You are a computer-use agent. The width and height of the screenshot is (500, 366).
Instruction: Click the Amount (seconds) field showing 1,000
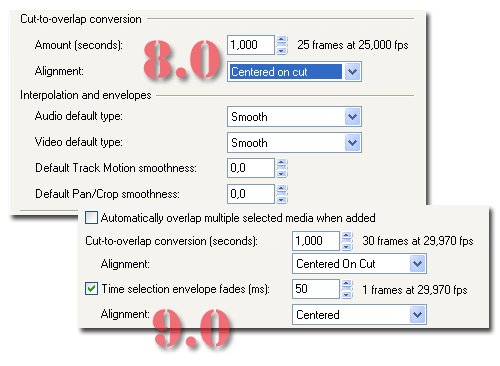[x=251, y=45]
